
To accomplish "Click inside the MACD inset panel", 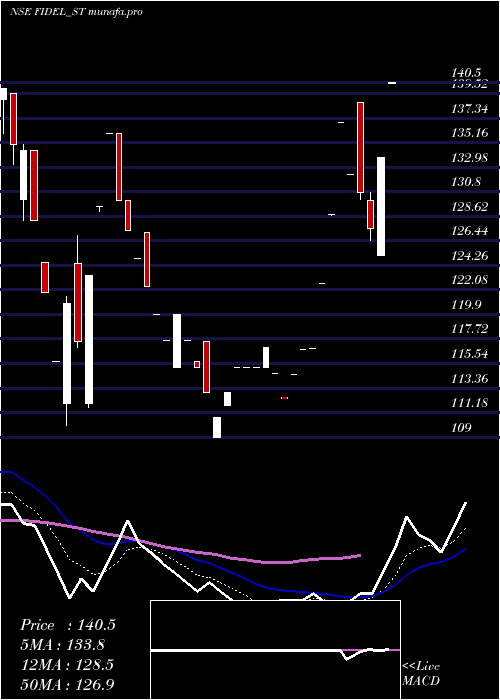I will click(275, 650).
